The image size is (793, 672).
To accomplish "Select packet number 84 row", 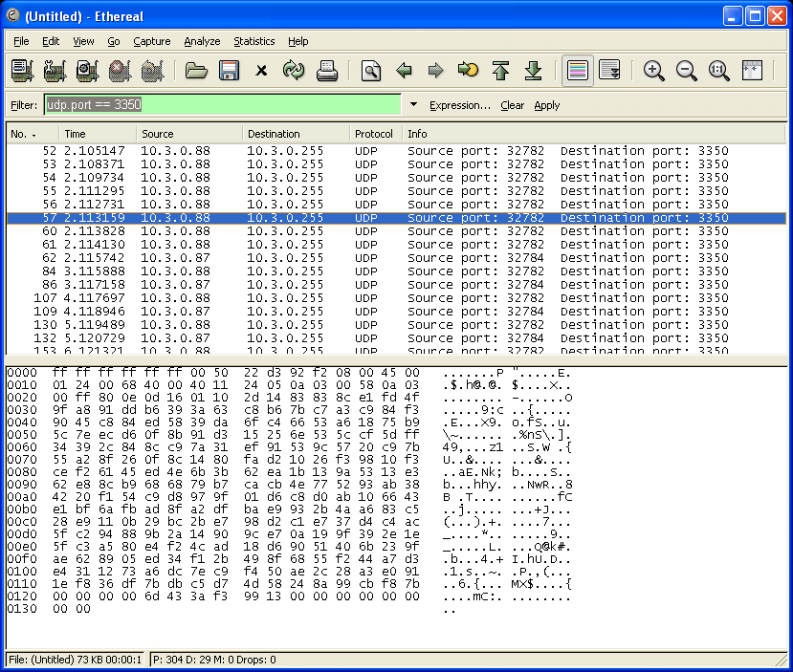I will 396,271.
